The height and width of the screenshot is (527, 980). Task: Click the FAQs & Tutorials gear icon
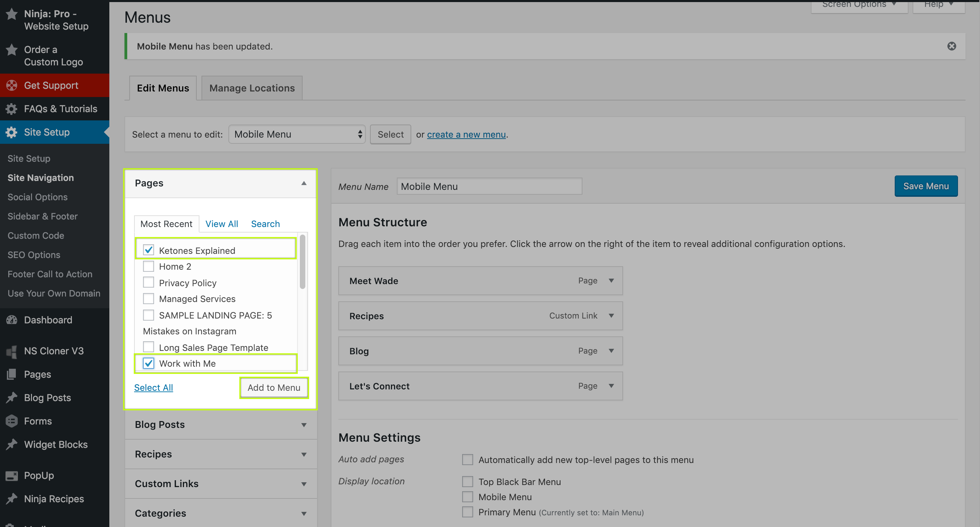click(x=11, y=109)
